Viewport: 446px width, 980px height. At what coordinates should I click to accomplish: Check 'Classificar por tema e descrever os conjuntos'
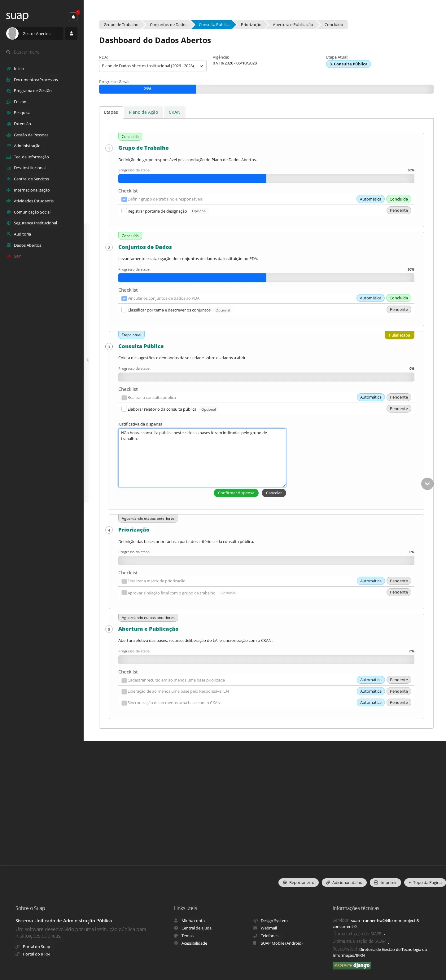124,310
